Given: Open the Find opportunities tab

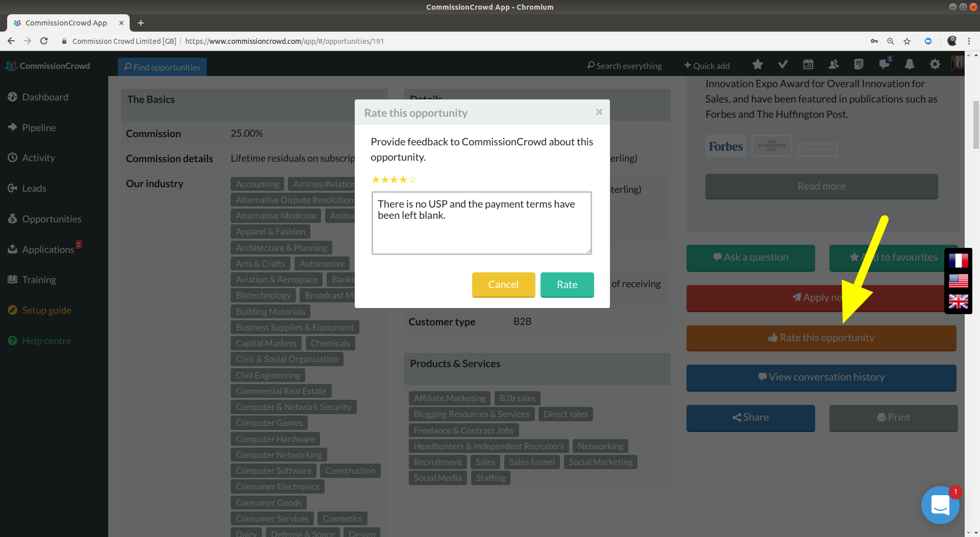Looking at the screenshot, I should [x=162, y=67].
